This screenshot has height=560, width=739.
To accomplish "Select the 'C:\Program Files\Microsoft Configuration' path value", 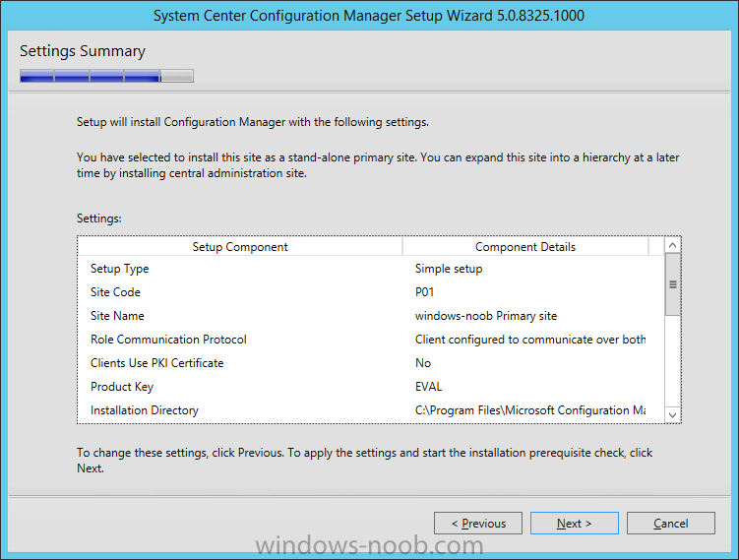I will point(530,410).
